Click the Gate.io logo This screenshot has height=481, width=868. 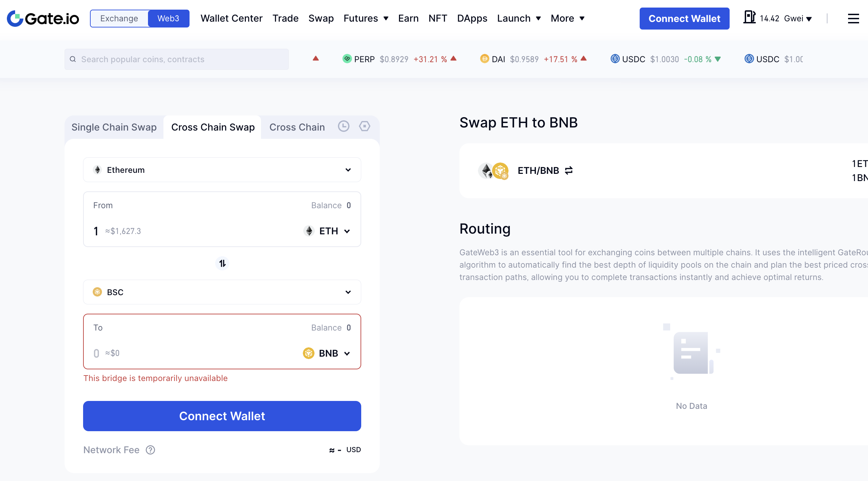point(43,19)
